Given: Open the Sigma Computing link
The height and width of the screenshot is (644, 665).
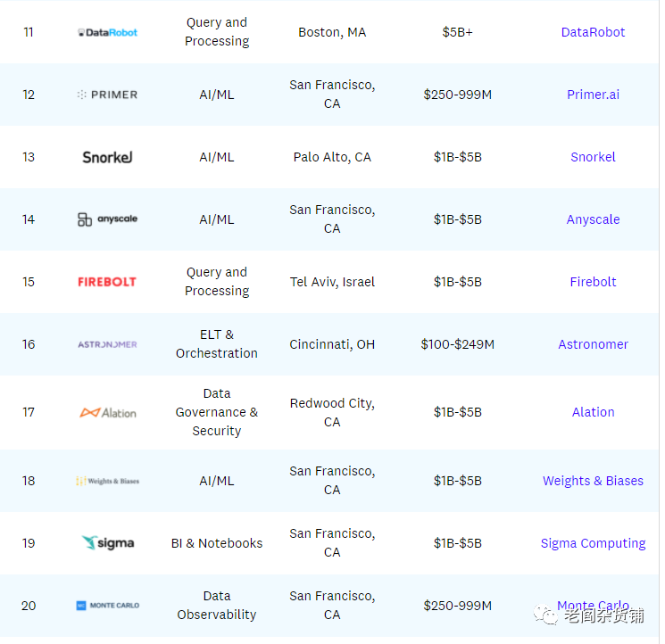Looking at the screenshot, I should (593, 543).
